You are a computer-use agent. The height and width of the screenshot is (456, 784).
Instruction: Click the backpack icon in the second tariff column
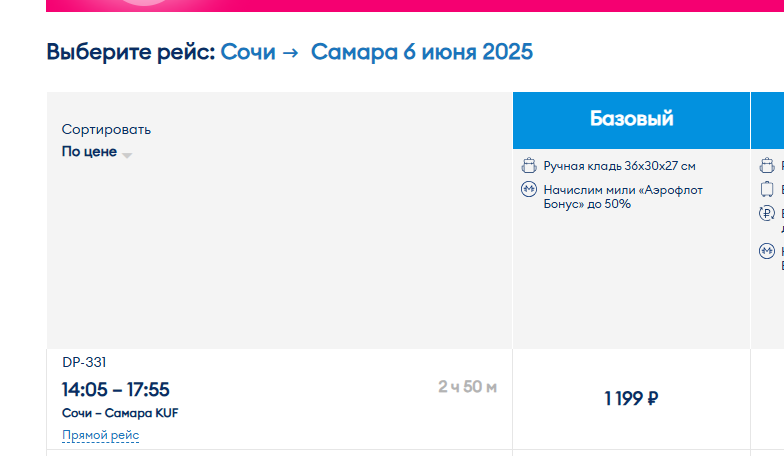766,165
